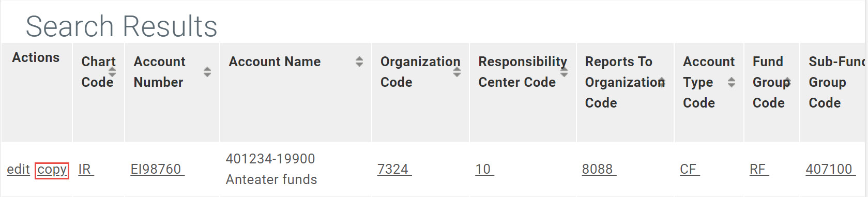The width and height of the screenshot is (868, 197).
Task: Sort by Account Number arrows icon
Action: [207, 72]
